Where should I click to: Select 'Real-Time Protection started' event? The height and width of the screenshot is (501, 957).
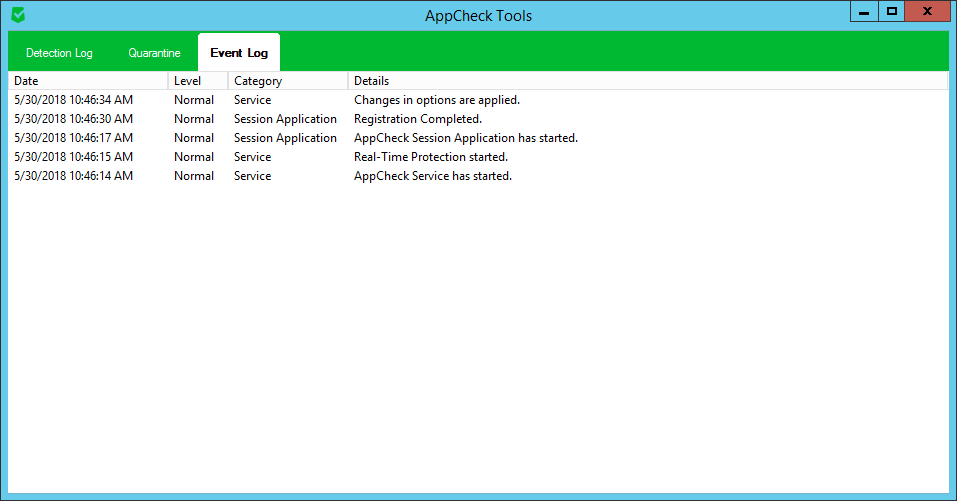point(431,157)
